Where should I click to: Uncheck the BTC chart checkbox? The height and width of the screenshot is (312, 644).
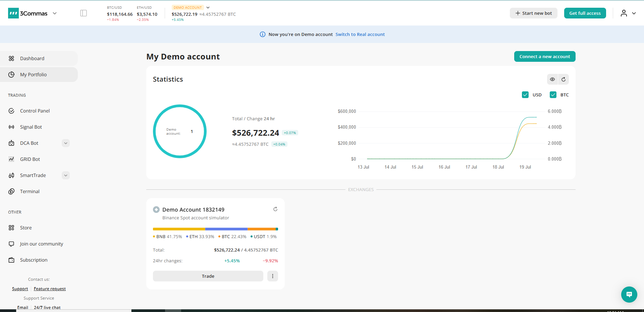pos(553,95)
